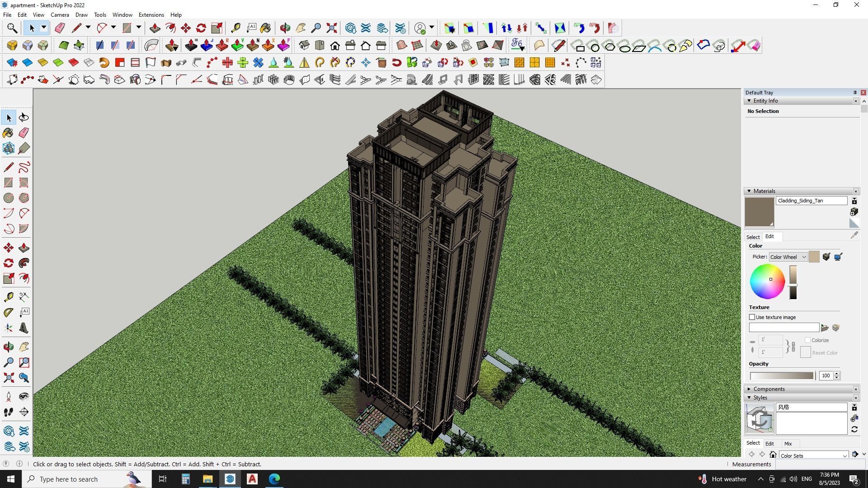The width and height of the screenshot is (868, 488).
Task: Select the Tag tool in left toolbar
Action: coord(24,148)
